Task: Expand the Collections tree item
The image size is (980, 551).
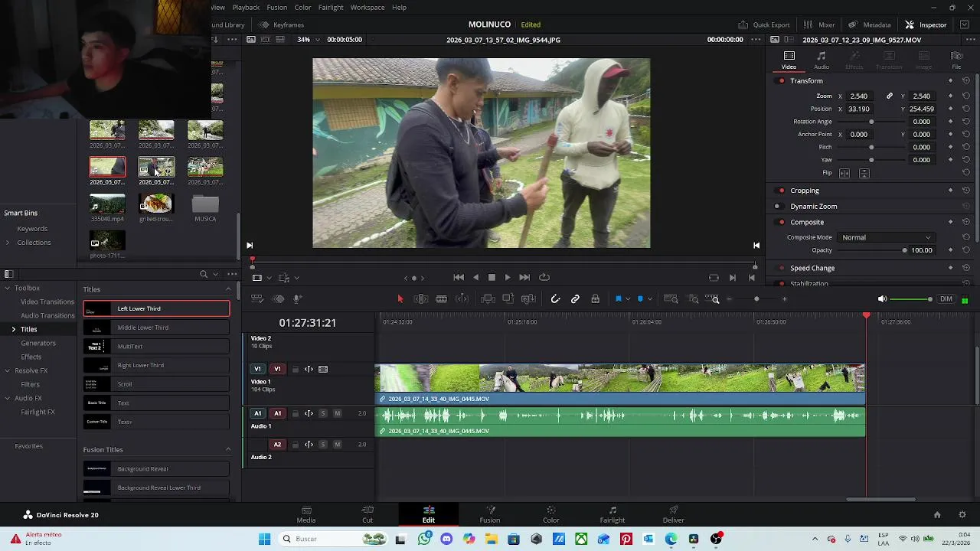Action: point(8,243)
